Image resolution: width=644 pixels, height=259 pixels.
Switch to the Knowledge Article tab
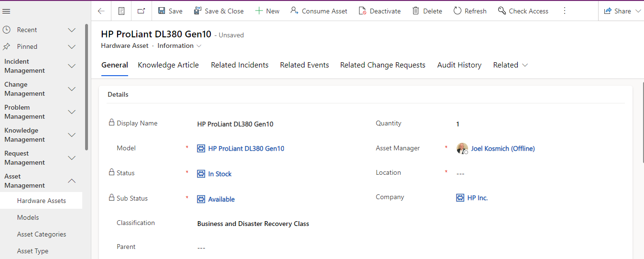[x=168, y=65]
